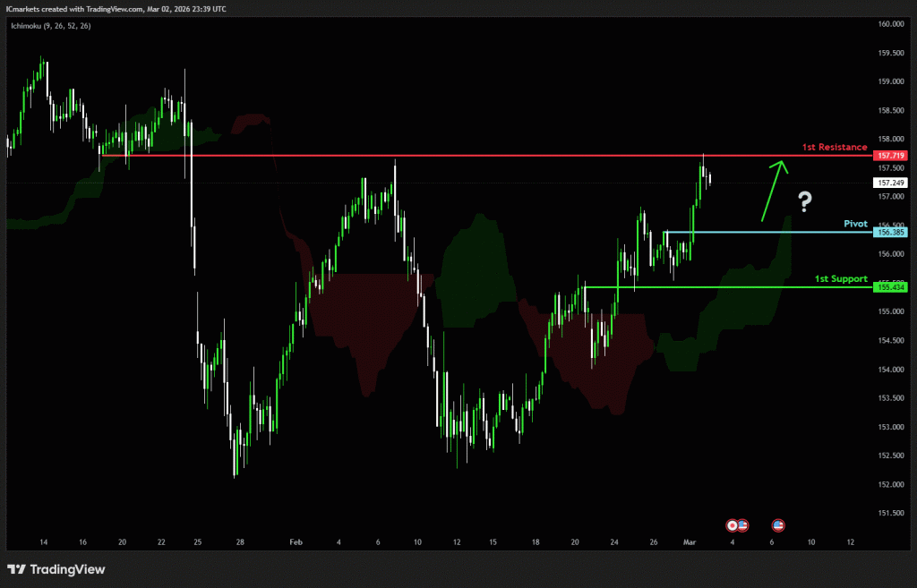Click the green 155.434 support price tag
This screenshot has width=917, height=588.
coord(890,287)
